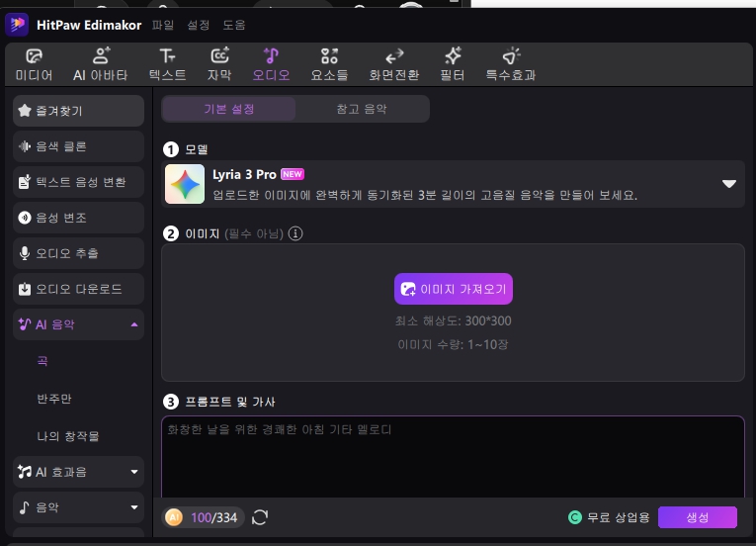This screenshot has width=756, height=546.
Task: Select the 텍스트 tool
Action: click(167, 64)
